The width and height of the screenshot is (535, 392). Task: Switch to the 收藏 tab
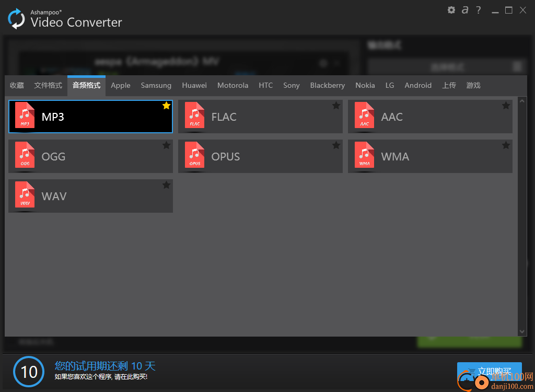pos(17,85)
